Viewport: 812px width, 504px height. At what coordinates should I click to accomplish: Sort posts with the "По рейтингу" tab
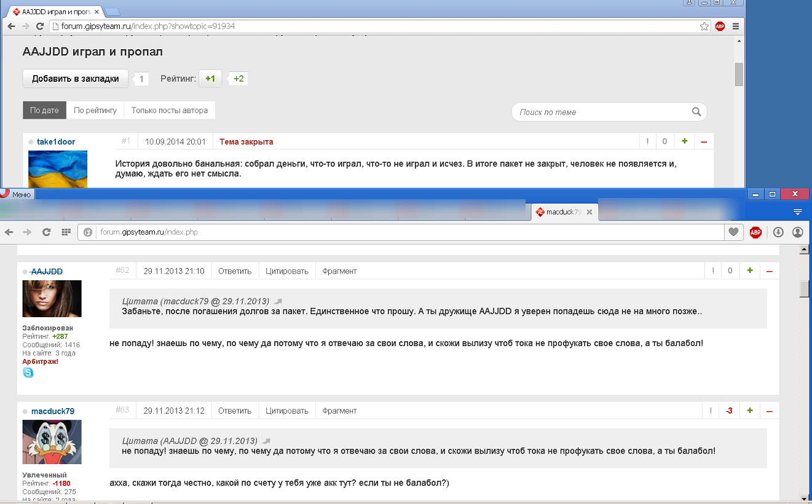coord(95,110)
